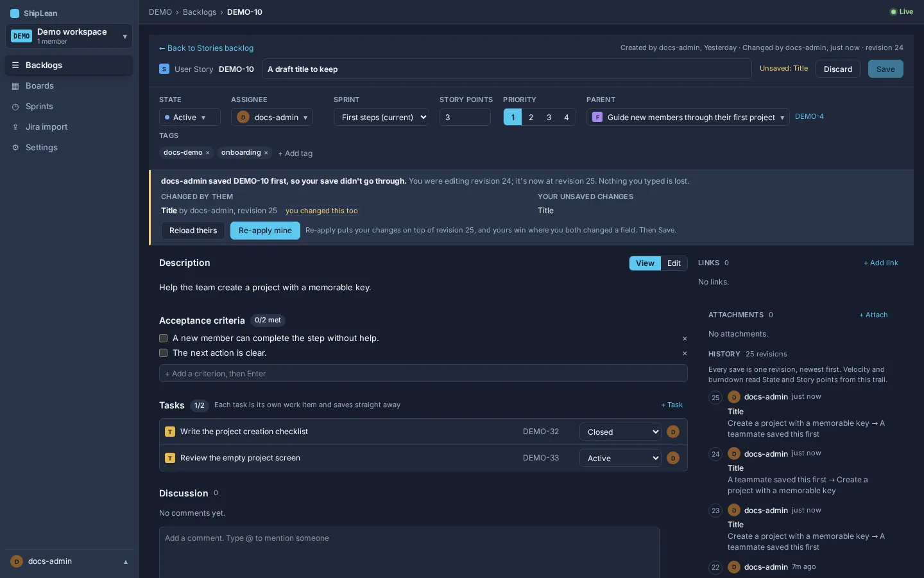Remove the docs-demo tag

(x=207, y=153)
